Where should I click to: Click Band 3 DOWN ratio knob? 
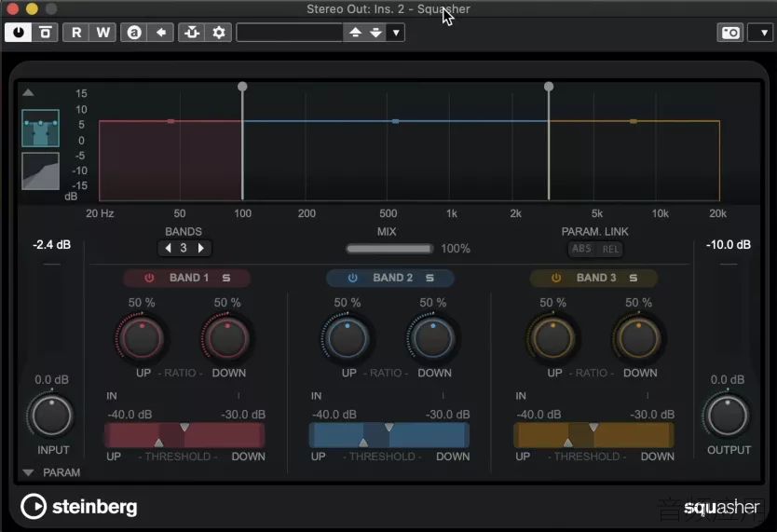639,338
